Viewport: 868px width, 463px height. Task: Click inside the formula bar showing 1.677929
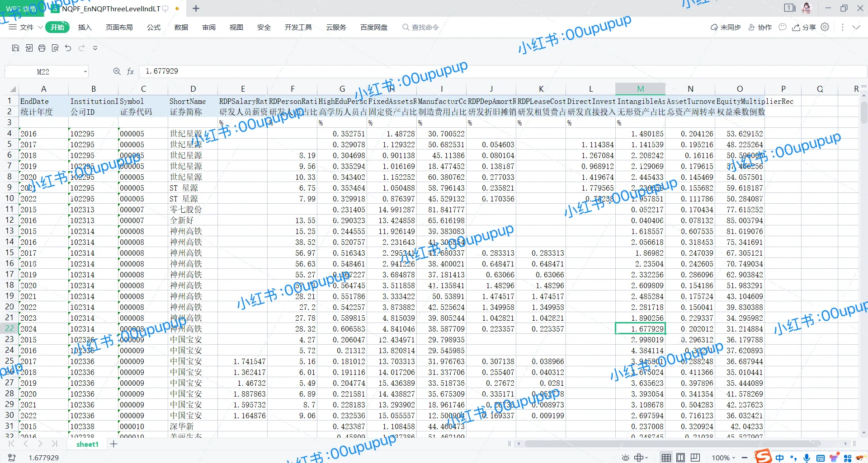(x=503, y=71)
